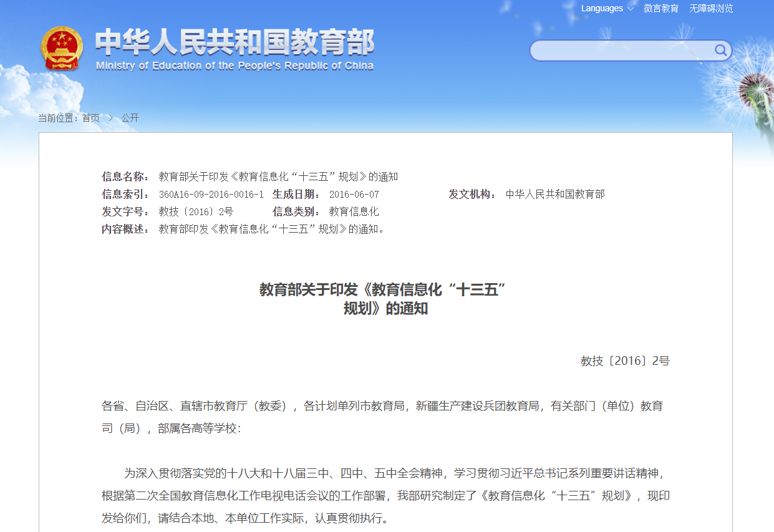Click the 信息类别 value 教育信息化
Viewport: 774px width, 532px height.
coord(354,211)
